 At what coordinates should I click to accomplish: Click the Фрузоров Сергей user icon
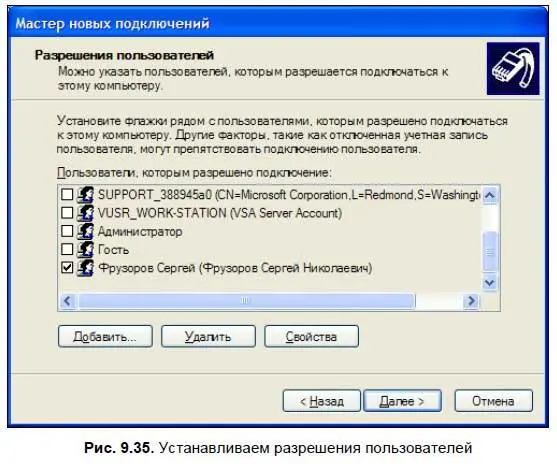click(x=86, y=268)
